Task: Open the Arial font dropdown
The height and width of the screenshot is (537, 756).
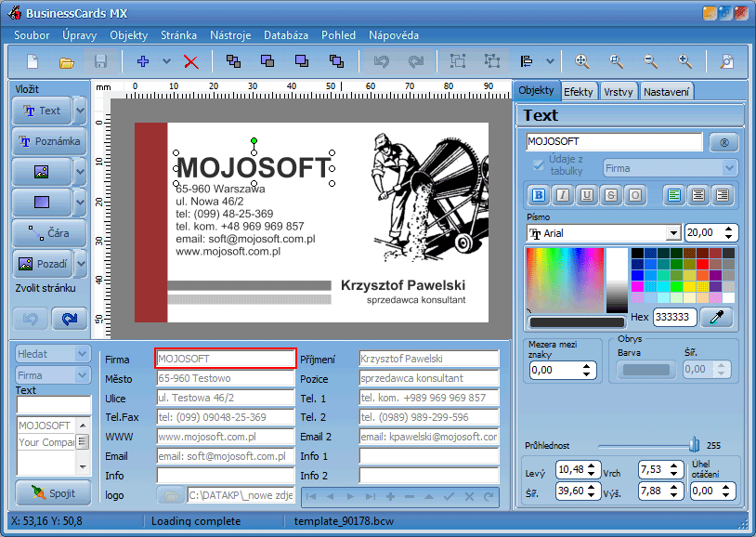Action: tap(673, 233)
